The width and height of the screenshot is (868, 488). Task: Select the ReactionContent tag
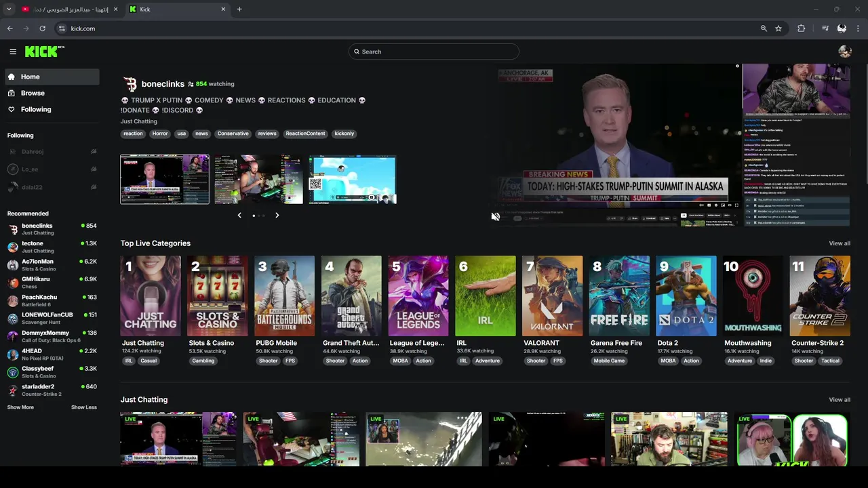point(305,134)
